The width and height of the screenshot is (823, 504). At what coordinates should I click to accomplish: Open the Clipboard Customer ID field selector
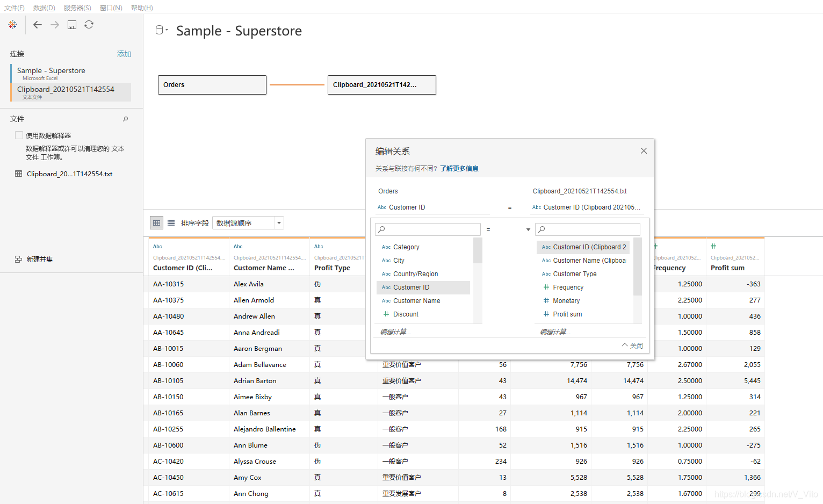[587, 207]
